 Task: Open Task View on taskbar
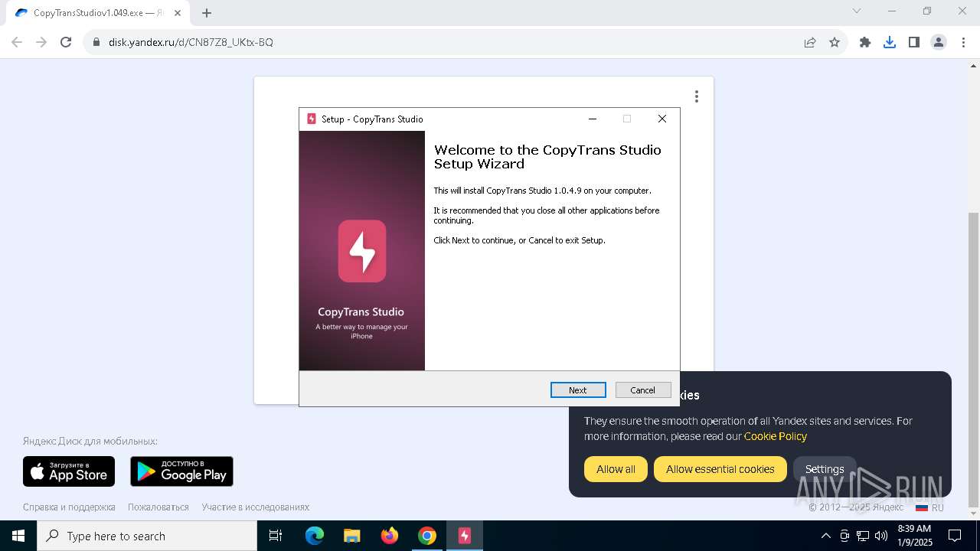tap(276, 536)
